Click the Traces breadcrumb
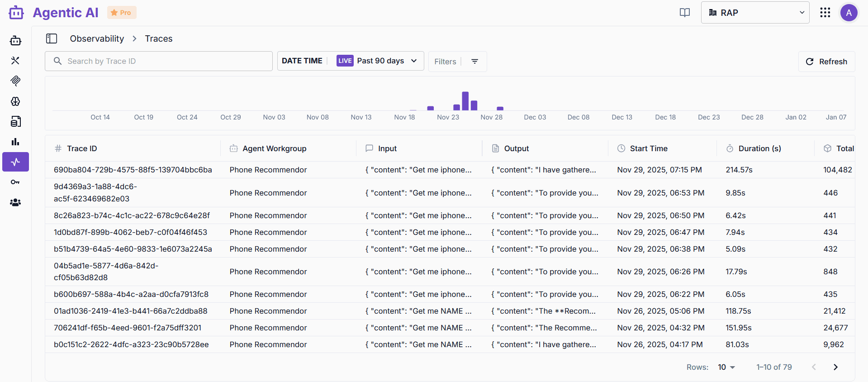The width and height of the screenshot is (868, 382). (x=159, y=38)
